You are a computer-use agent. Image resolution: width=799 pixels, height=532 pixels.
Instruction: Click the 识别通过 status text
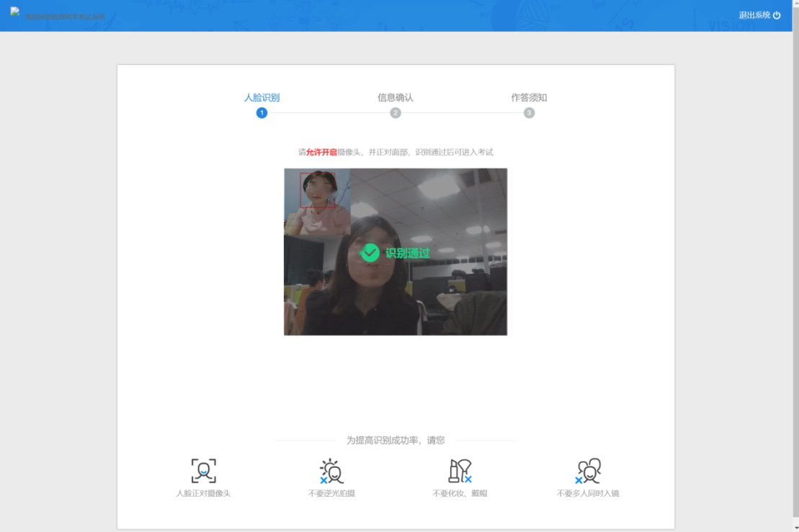tap(407, 253)
